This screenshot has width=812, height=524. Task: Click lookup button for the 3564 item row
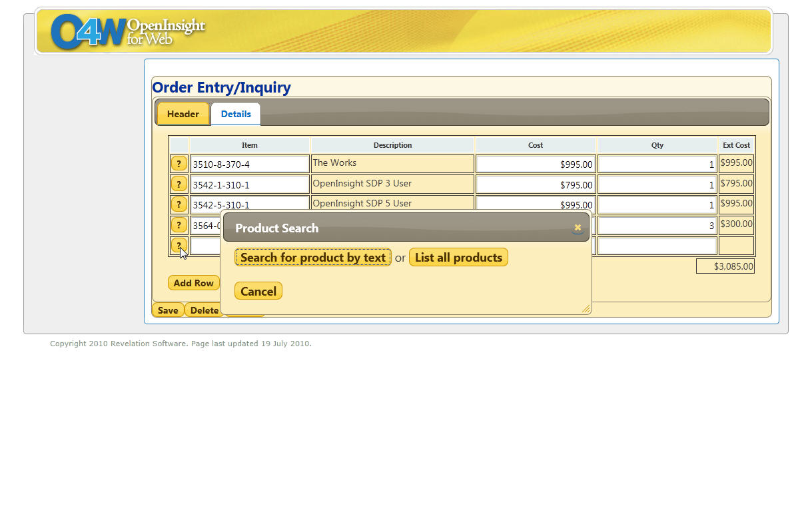tap(179, 225)
